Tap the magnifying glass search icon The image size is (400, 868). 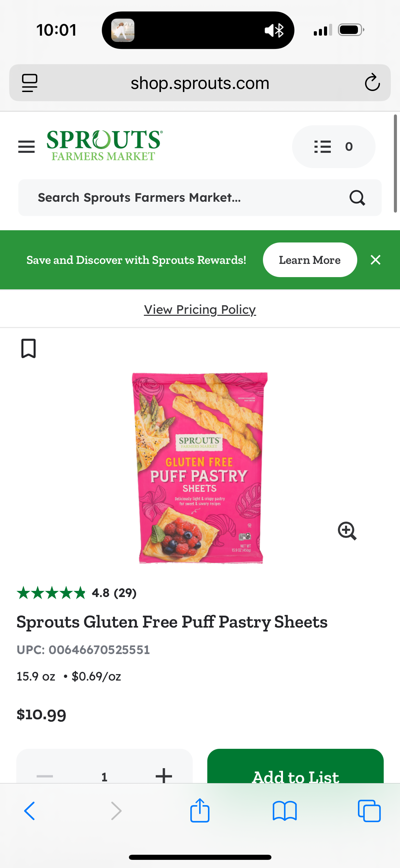(x=357, y=198)
